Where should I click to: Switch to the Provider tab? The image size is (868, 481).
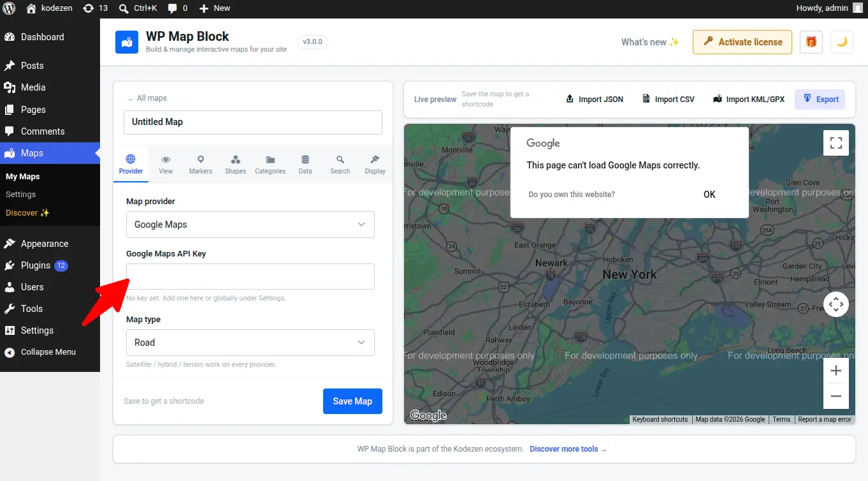[x=131, y=164]
